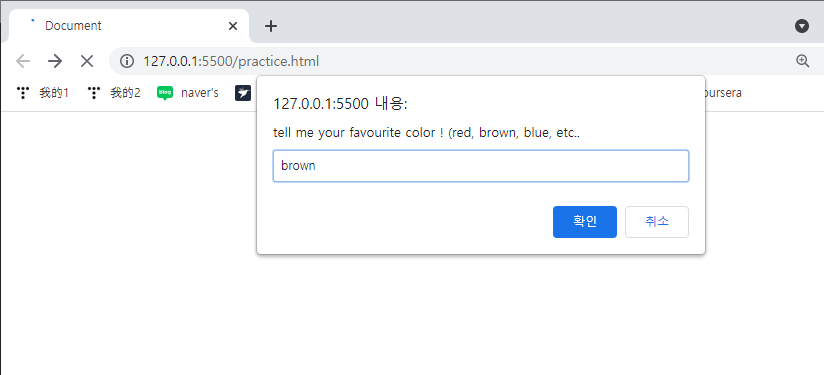Close the Document tab
Image resolution: width=824 pixels, height=375 pixels.
[233, 26]
